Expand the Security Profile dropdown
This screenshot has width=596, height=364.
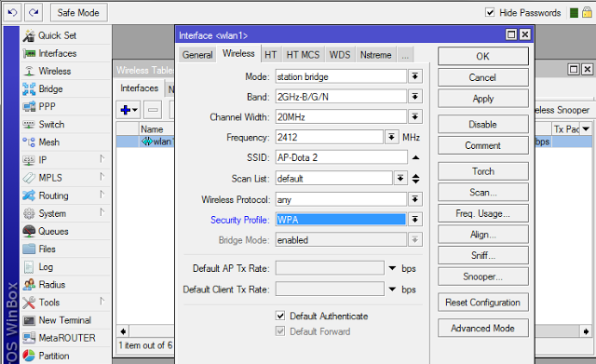coord(415,219)
